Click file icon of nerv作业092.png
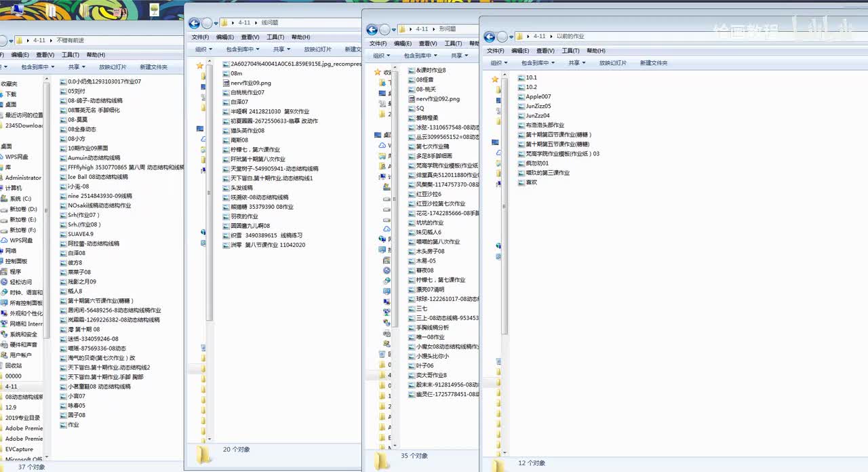This screenshot has height=472, width=868. tap(411, 99)
